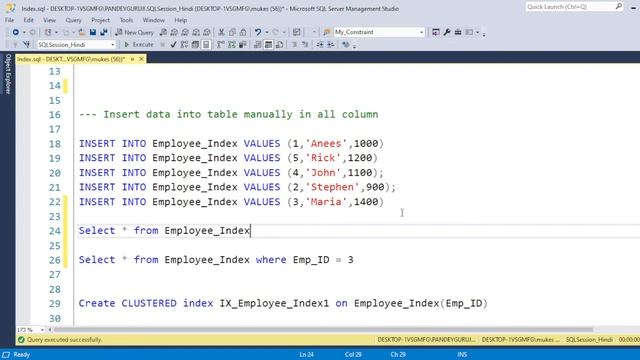Toggle Include Client Statistics icon
Screen dimensions: 640x360
tap(243, 44)
